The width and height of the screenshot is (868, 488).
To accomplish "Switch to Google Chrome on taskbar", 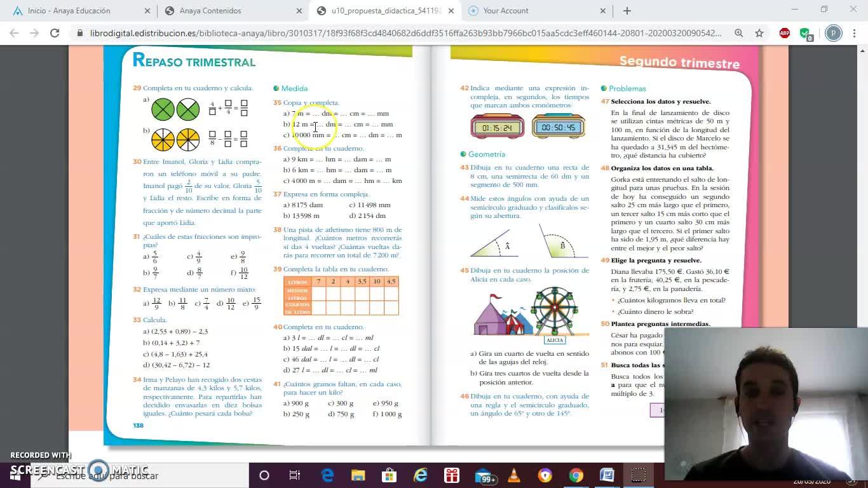I will (x=576, y=475).
